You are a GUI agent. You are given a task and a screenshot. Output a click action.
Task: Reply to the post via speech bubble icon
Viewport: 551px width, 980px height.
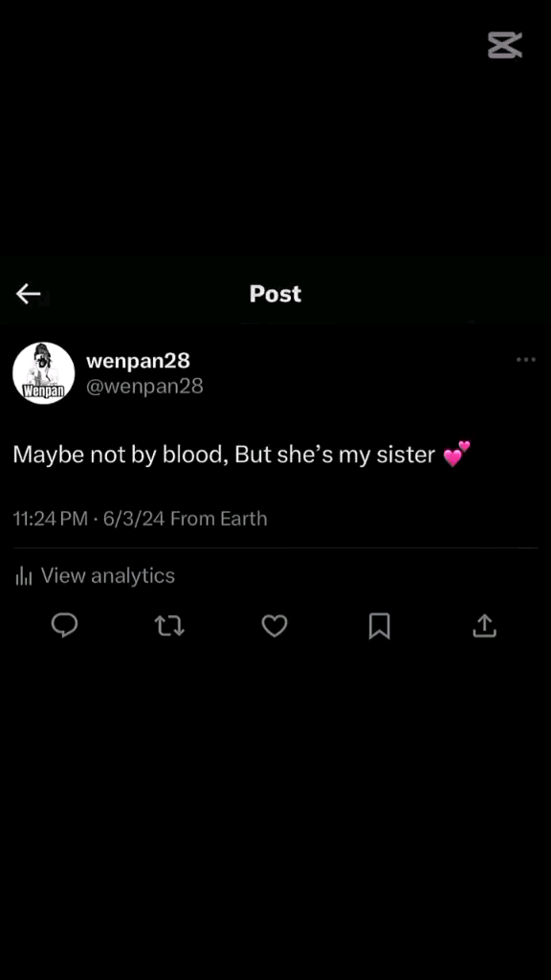[x=64, y=625]
